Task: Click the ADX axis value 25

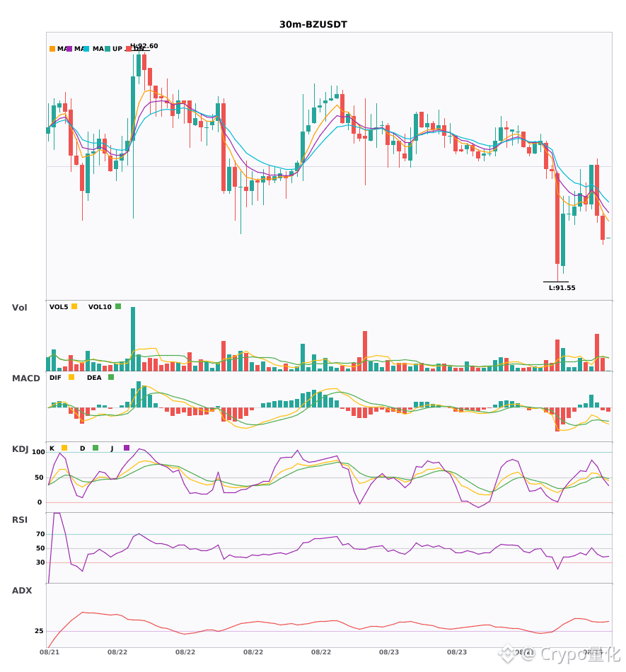Action: point(39,631)
